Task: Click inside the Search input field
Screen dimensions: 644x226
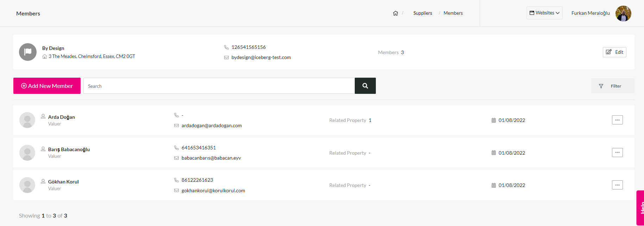Action: tap(219, 86)
